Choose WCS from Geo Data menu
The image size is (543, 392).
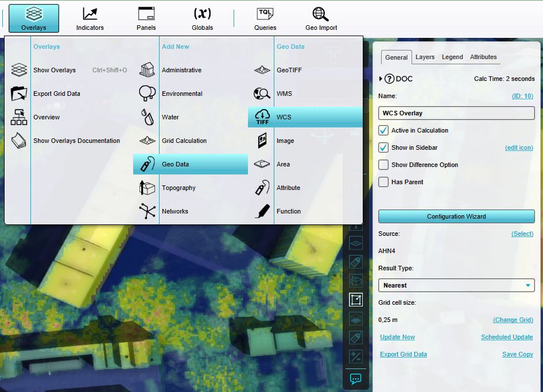[x=284, y=117]
